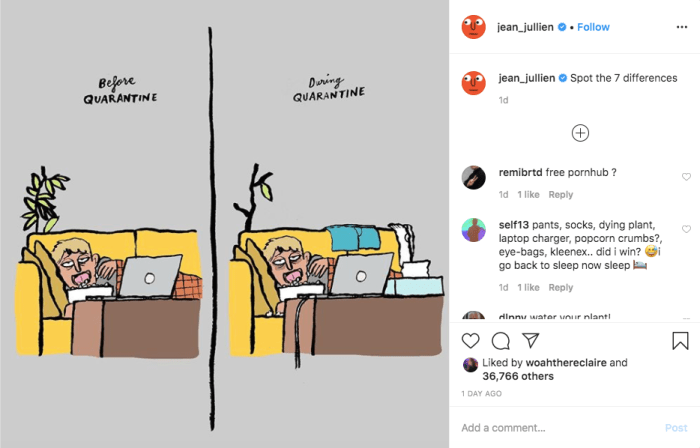700x448 pixels.
Task: View likes on remibrtd's comment
Action: tap(528, 195)
